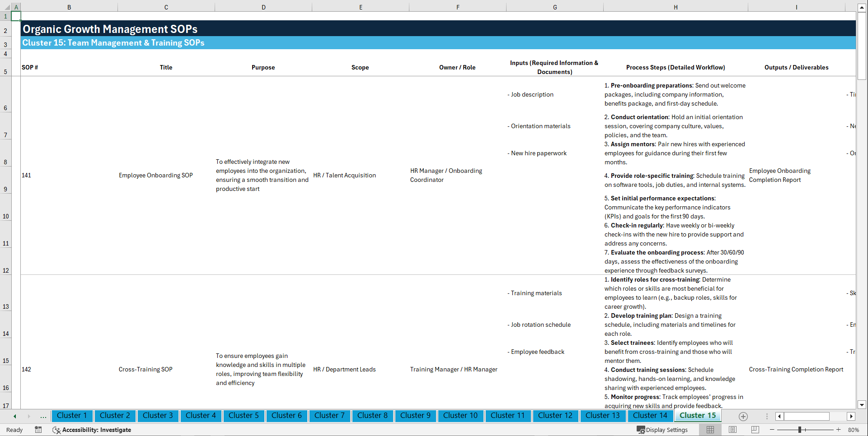Switch to Page Layout view using status bar icon
The image size is (868, 436).
pos(732,430)
